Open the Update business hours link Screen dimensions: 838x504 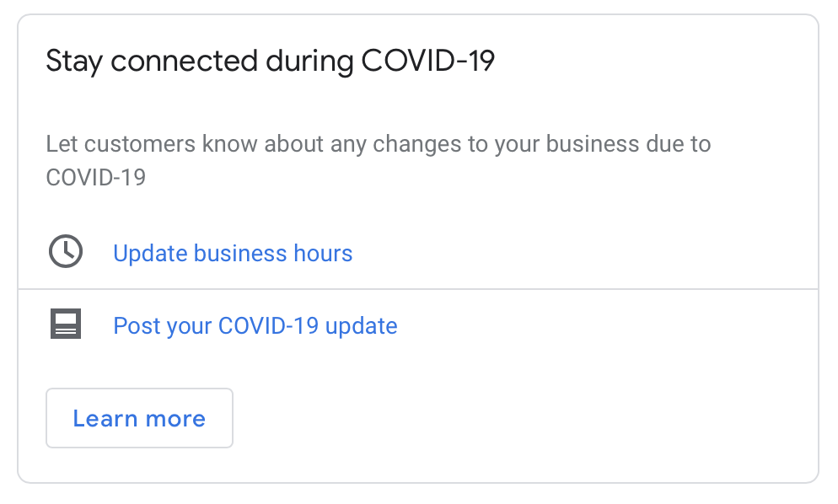point(233,254)
